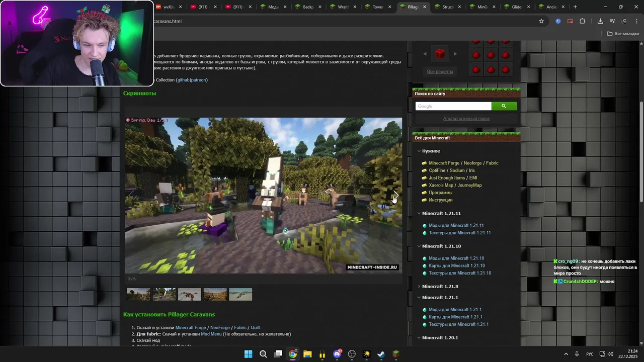The height and width of the screenshot is (362, 644).
Task: Open the Все закладки bookmarks folder
Action: pyautogui.click(x=623, y=34)
